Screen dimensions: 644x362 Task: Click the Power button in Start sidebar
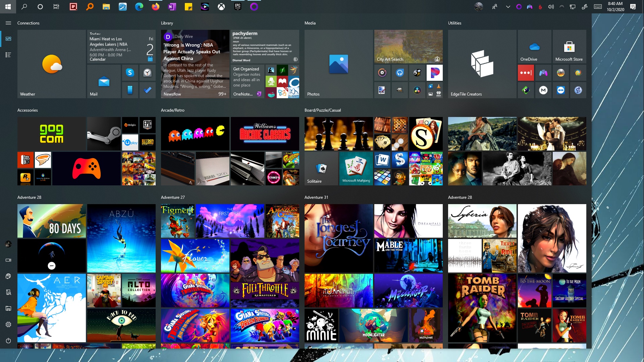(8, 341)
